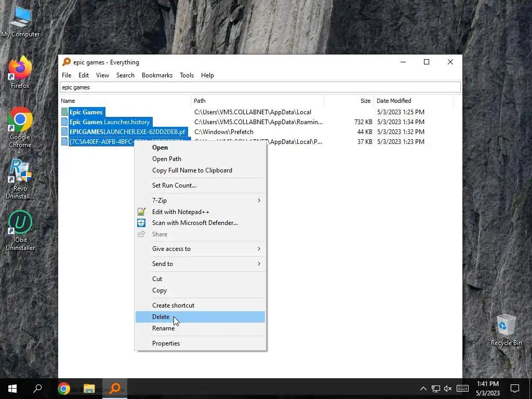Expand the Give access to submenu
This screenshot has height=399, width=532.
pos(200,249)
